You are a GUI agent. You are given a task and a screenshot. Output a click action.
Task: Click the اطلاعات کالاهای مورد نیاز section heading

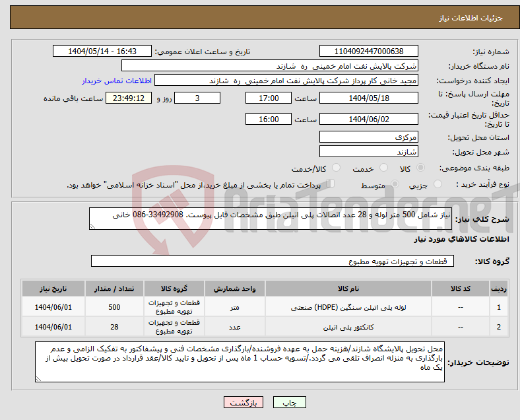click(x=461, y=239)
